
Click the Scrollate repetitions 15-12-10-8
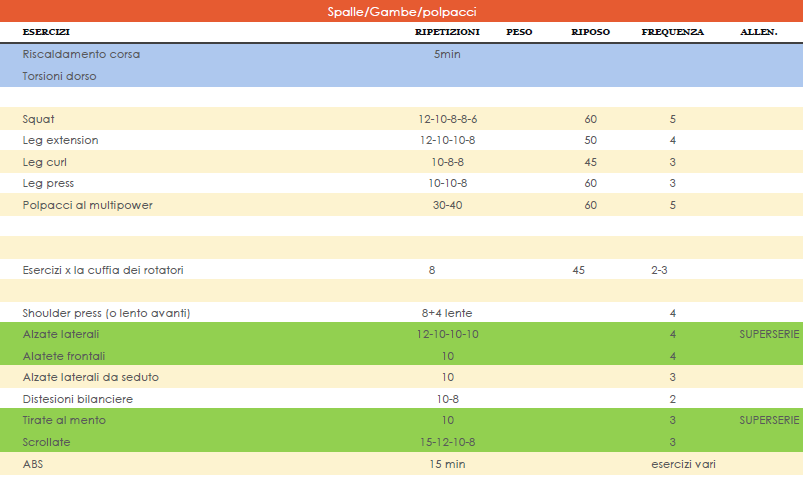447,442
